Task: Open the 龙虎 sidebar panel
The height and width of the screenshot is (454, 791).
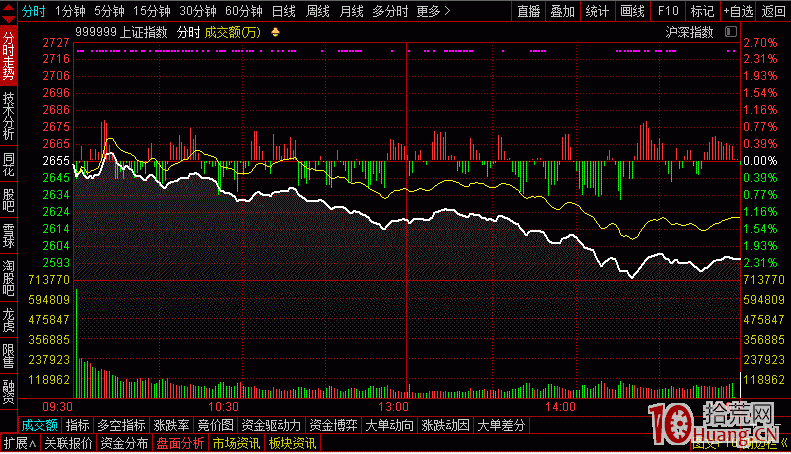Action: pos(9,319)
